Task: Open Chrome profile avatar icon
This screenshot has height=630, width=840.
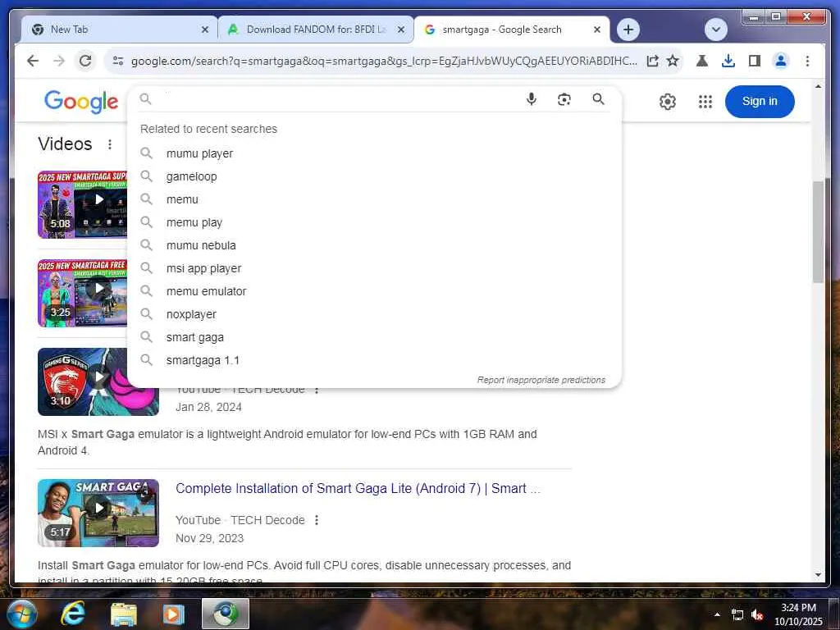Action: 781,61
